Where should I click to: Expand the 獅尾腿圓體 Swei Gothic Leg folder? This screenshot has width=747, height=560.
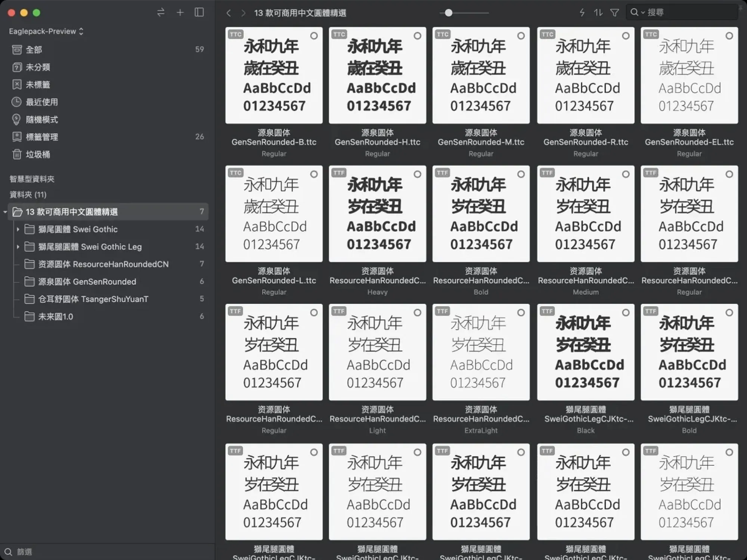coord(18,247)
